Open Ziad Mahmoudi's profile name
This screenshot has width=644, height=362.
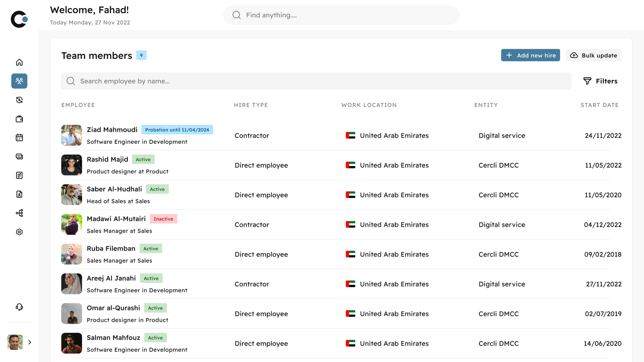pos(112,130)
